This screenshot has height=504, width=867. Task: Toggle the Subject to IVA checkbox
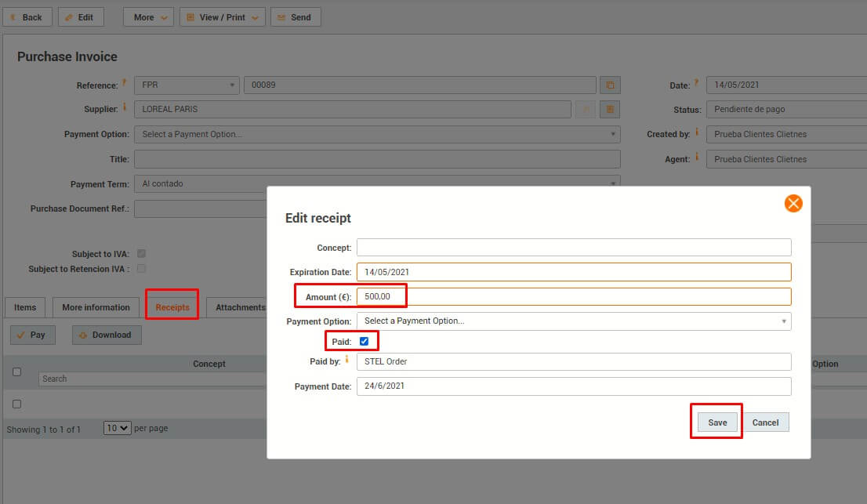(x=142, y=254)
